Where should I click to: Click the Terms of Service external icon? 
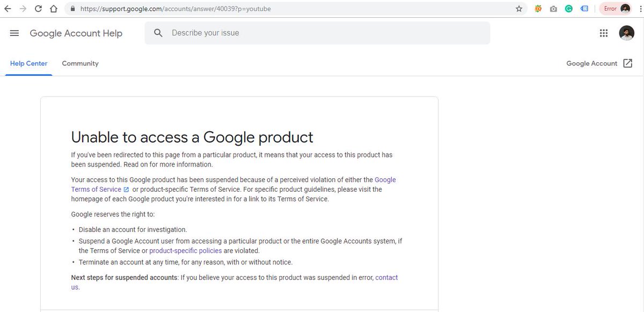[126, 190]
